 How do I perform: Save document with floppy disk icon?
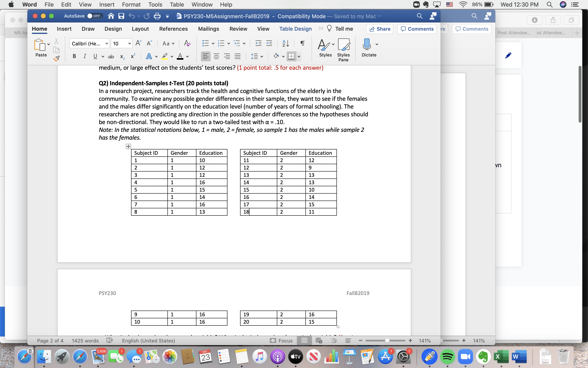(x=121, y=16)
